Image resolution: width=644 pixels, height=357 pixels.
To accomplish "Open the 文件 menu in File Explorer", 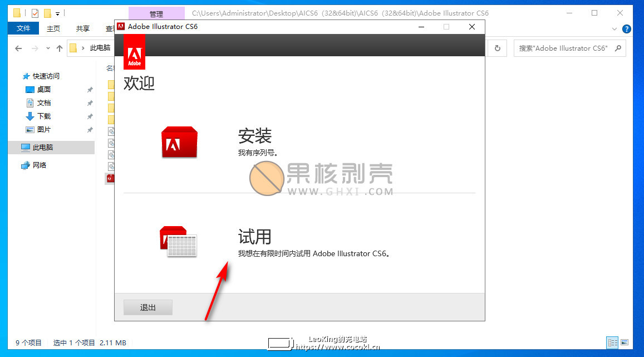I will [x=23, y=28].
